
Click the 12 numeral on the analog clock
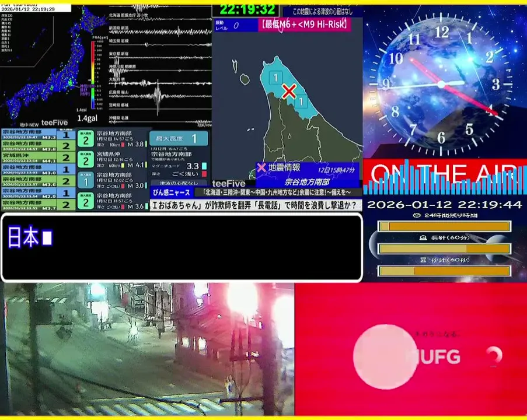click(x=442, y=33)
